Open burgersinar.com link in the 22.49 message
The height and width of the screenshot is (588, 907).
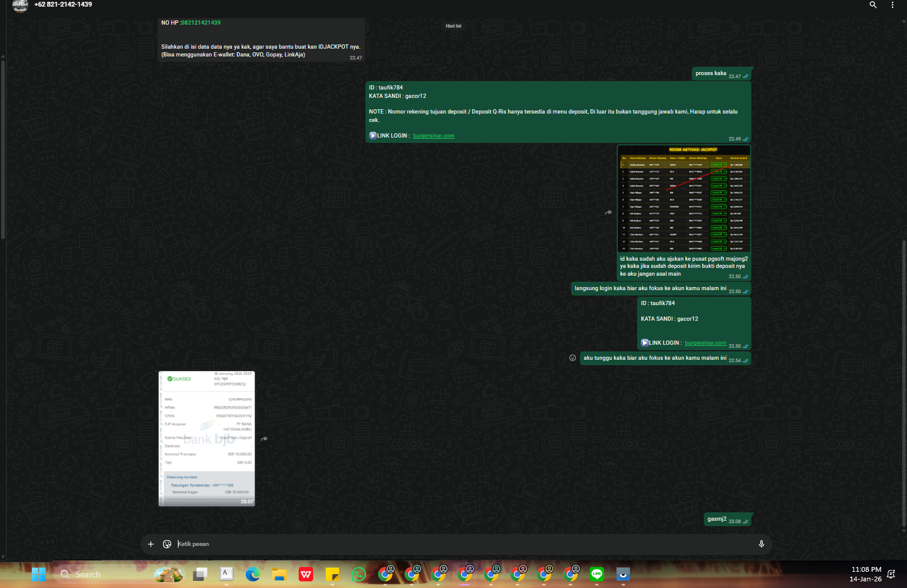pos(433,136)
